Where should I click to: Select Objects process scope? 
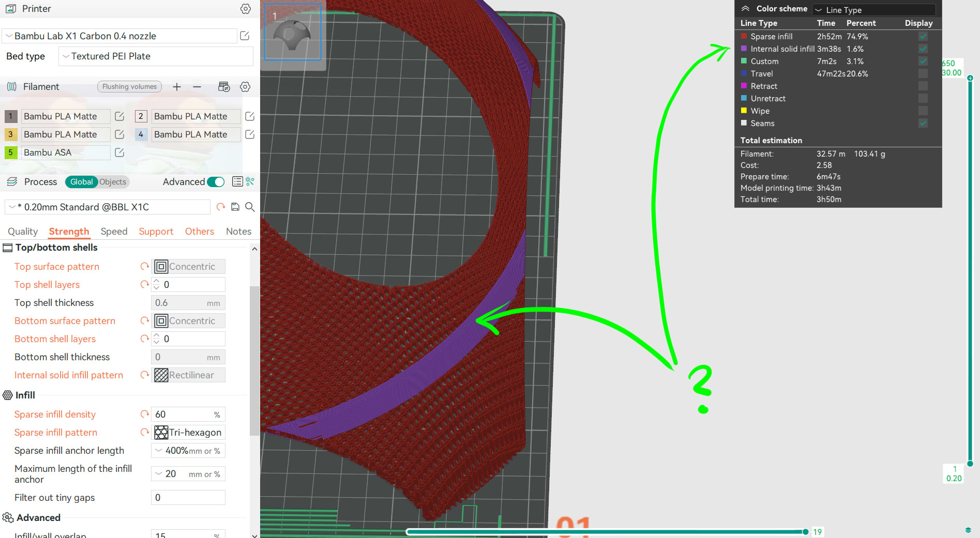coord(113,182)
